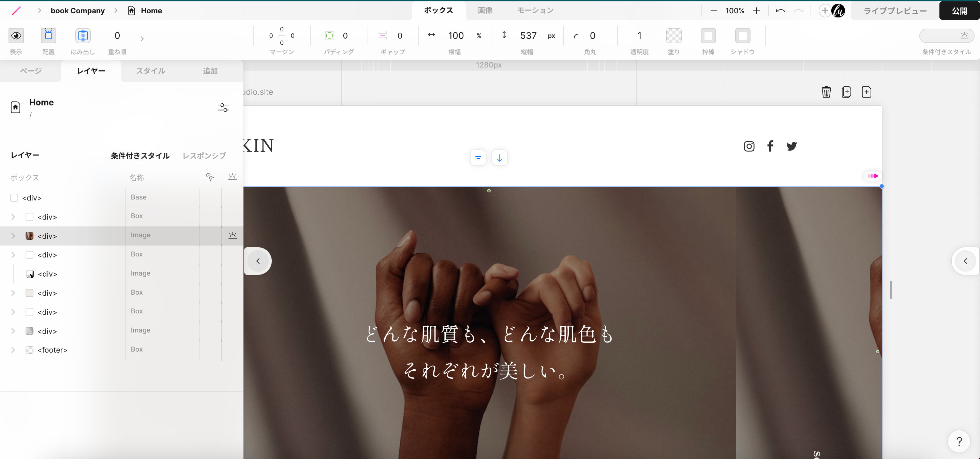Zoom in with the plus button
Screen dimensions: 980x459
[756, 11]
